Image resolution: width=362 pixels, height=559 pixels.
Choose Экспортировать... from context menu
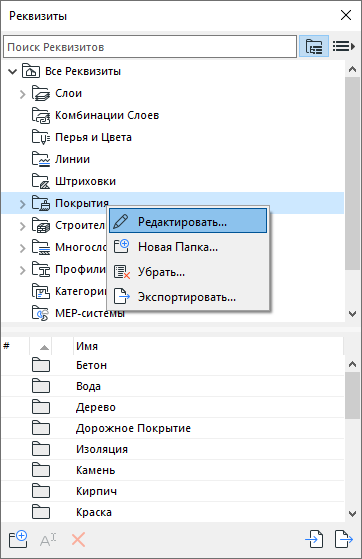pos(188,297)
